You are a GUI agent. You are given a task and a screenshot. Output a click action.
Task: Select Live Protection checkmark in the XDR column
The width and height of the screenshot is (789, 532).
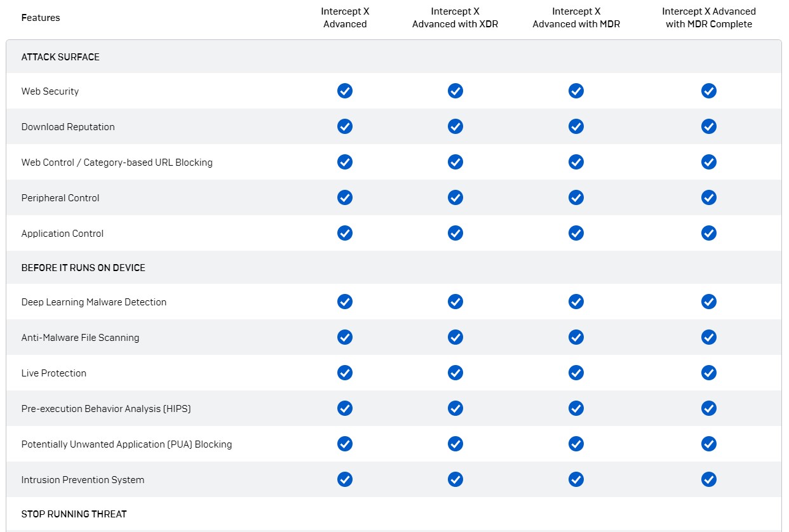[x=455, y=373]
